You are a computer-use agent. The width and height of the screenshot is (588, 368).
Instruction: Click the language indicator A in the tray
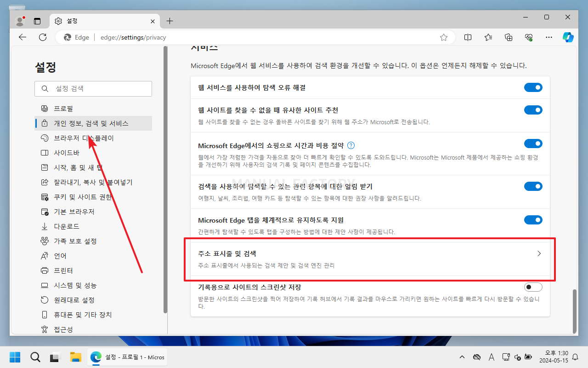[x=492, y=357]
